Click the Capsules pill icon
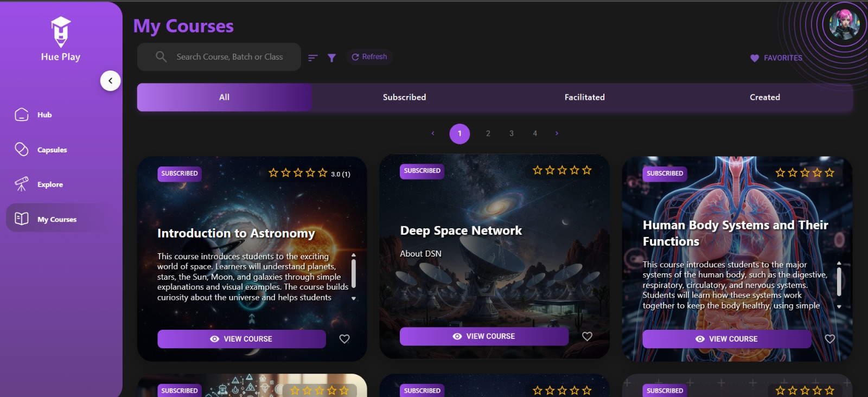 (x=22, y=149)
